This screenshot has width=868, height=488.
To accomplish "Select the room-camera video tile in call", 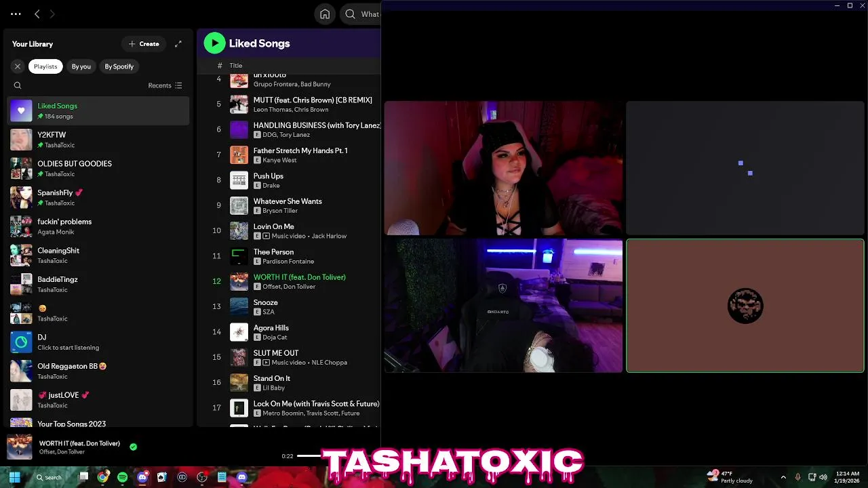I will pos(503,306).
